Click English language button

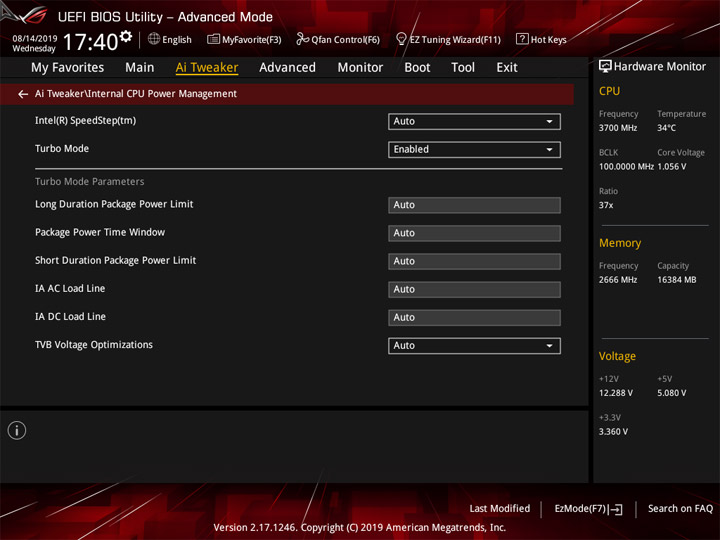click(x=177, y=40)
